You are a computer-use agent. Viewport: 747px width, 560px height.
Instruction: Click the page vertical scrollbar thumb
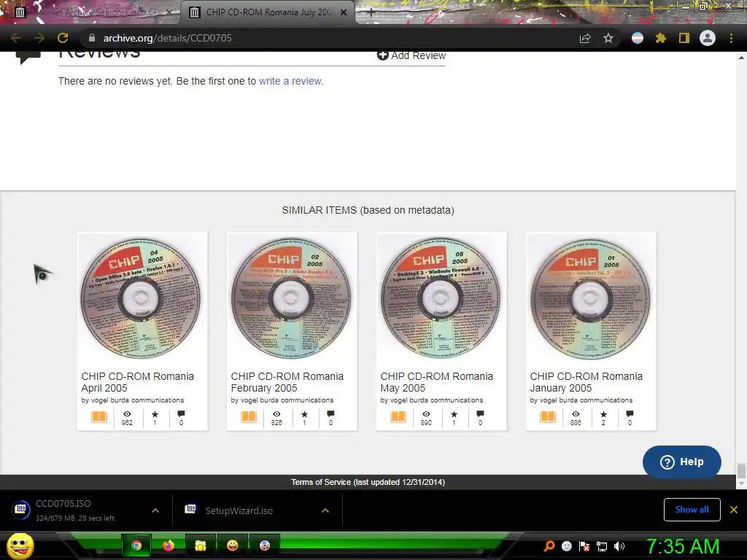click(x=741, y=470)
